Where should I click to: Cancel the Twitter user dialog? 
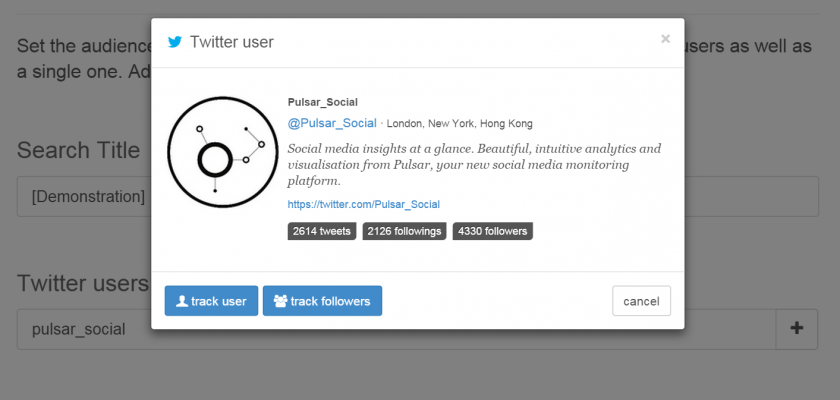(641, 301)
